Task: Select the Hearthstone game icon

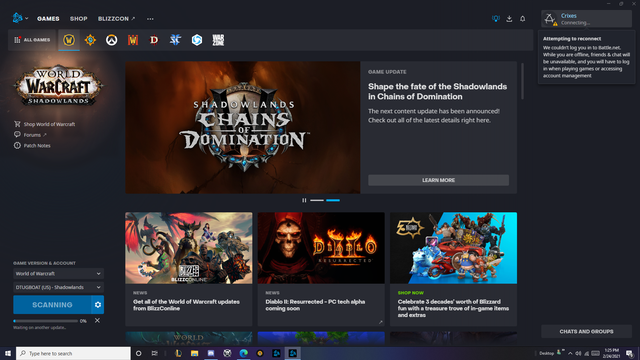Action: (x=90, y=40)
